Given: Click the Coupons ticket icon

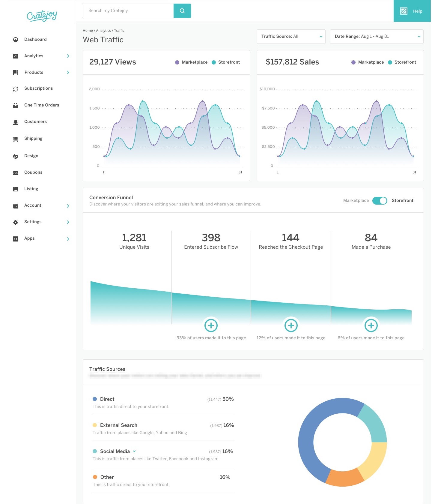Looking at the screenshot, I should click(16, 173).
